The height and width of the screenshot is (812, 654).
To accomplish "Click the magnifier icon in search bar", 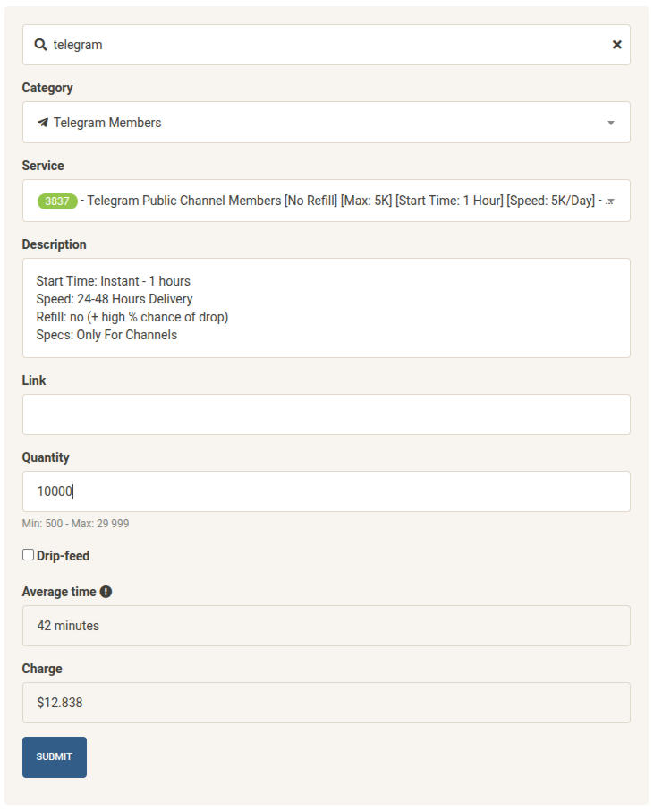I will click(x=40, y=45).
